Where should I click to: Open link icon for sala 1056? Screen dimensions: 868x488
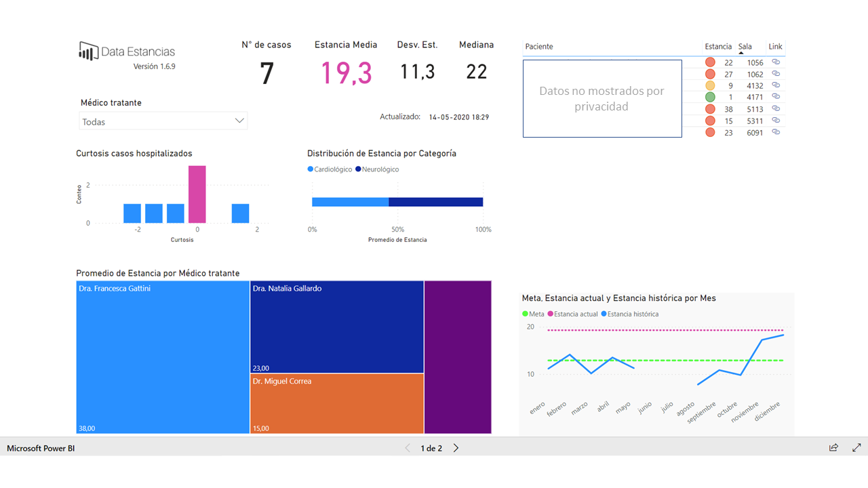776,62
